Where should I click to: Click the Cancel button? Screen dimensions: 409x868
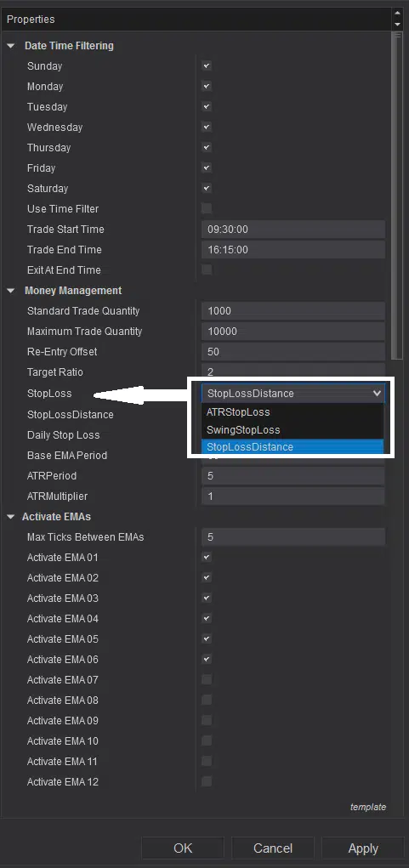coord(273,848)
